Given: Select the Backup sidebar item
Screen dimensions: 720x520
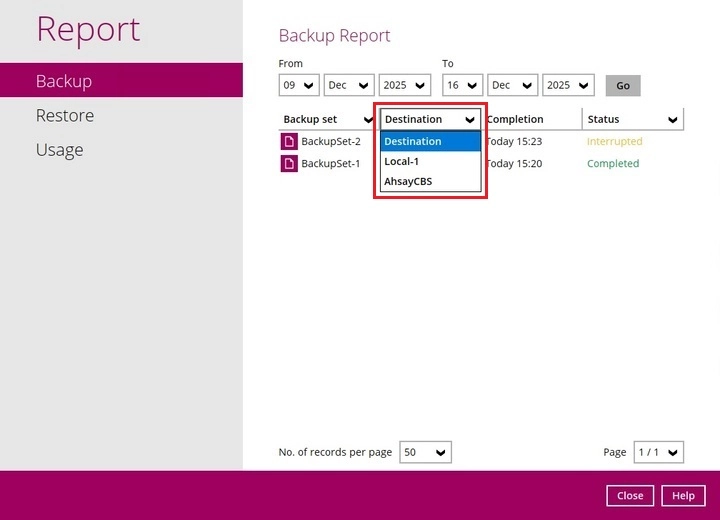Looking at the screenshot, I should point(64,81).
